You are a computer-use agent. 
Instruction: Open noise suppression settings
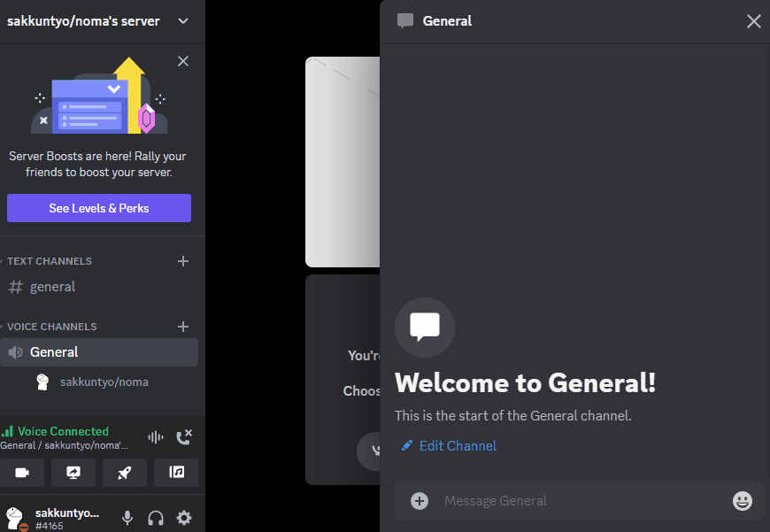[155, 436]
